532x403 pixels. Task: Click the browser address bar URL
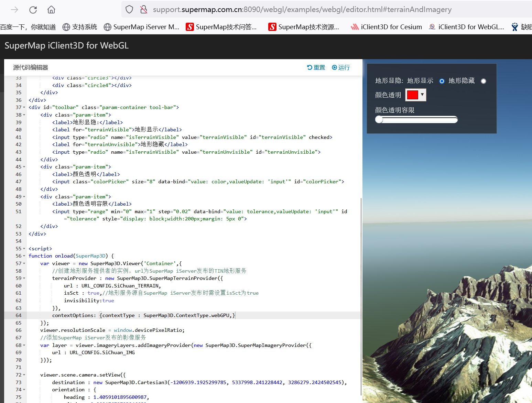tap(302, 10)
